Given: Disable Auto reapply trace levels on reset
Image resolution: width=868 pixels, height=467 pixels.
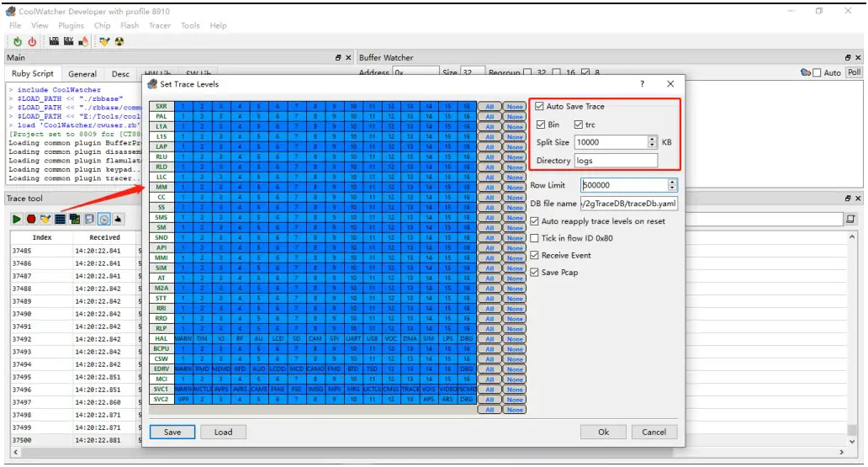Looking at the screenshot, I should (534, 221).
